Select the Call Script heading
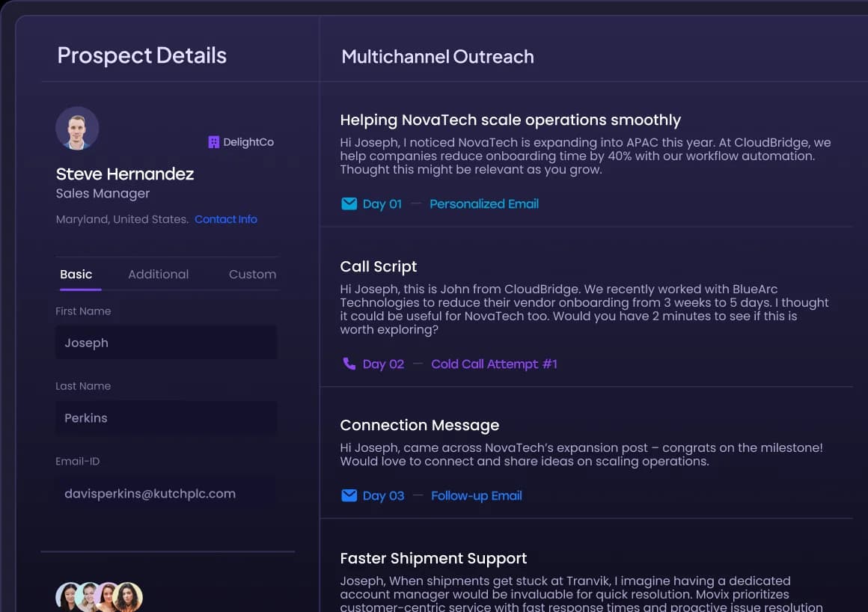Image resolution: width=868 pixels, height=612 pixels. coord(378,266)
